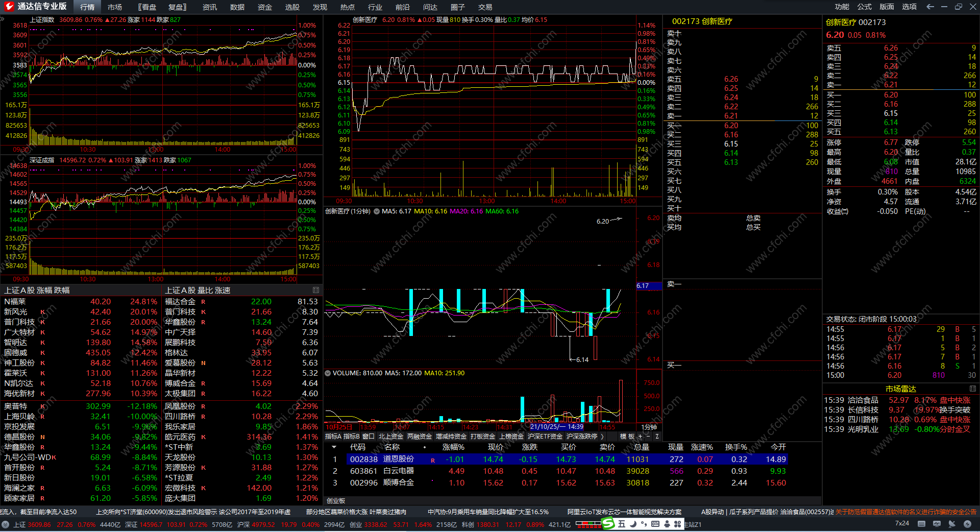Screen dimensions: 980x532
Task: Select 奥普特 in the losers list
Action: [x=81, y=406]
